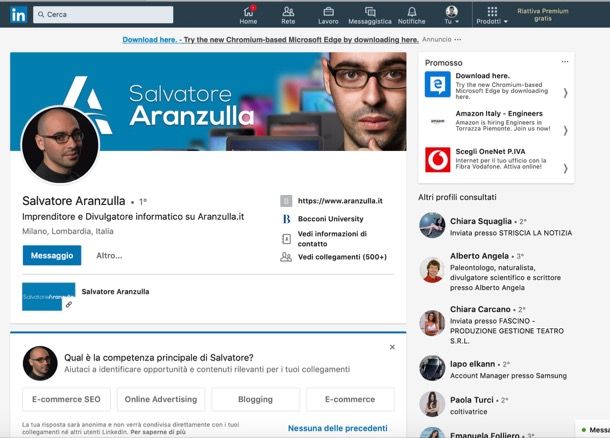Go to Home in the navigation bar
The image size is (610, 438).
248,15
